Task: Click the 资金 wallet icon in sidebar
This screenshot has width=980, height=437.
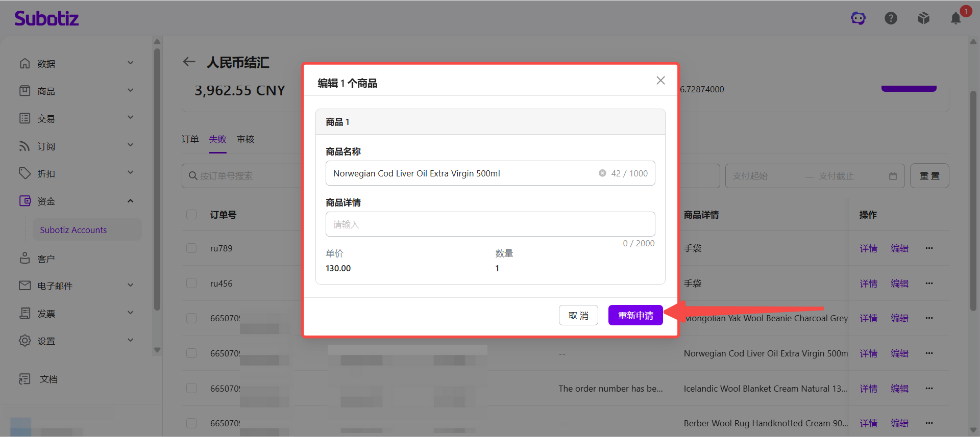Action: 24,201
